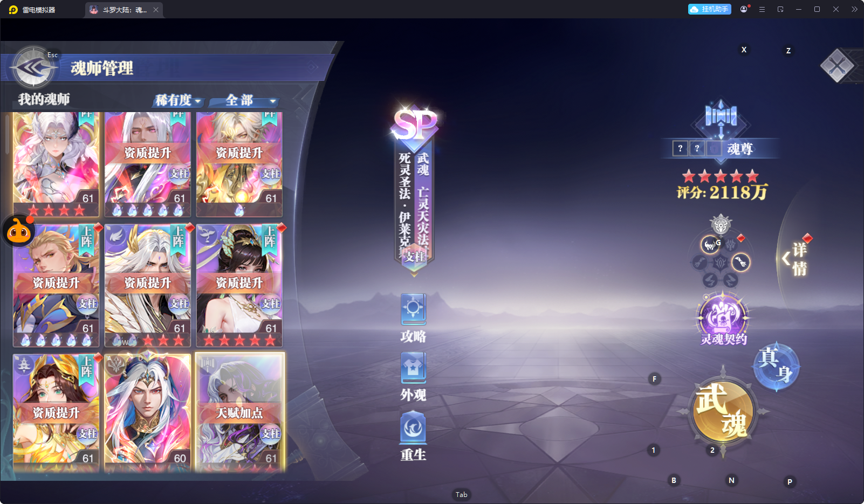This screenshot has width=864, height=504.
Task: Close the screen with the crossed-swords X icon
Action: [838, 66]
